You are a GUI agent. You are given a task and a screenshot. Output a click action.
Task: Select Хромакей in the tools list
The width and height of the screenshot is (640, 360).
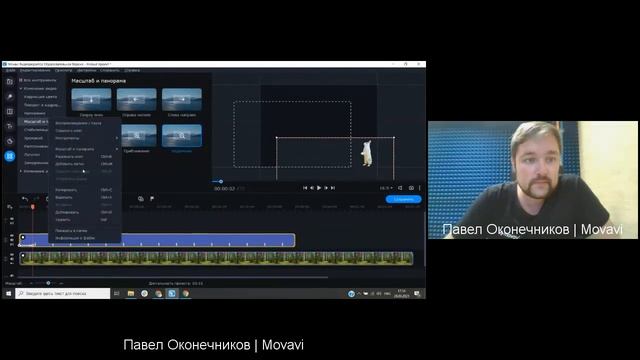33,138
